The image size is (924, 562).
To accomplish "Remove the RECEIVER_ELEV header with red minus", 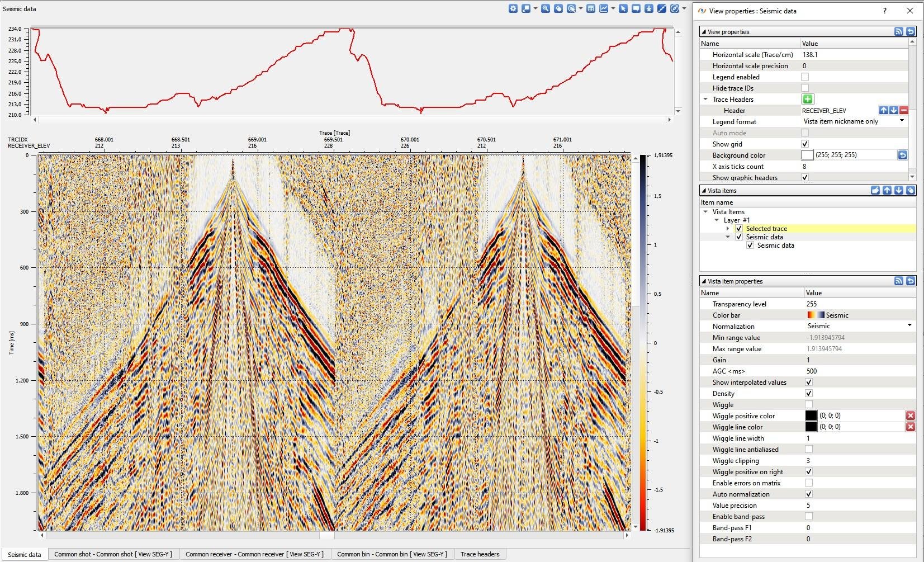I will (x=904, y=110).
